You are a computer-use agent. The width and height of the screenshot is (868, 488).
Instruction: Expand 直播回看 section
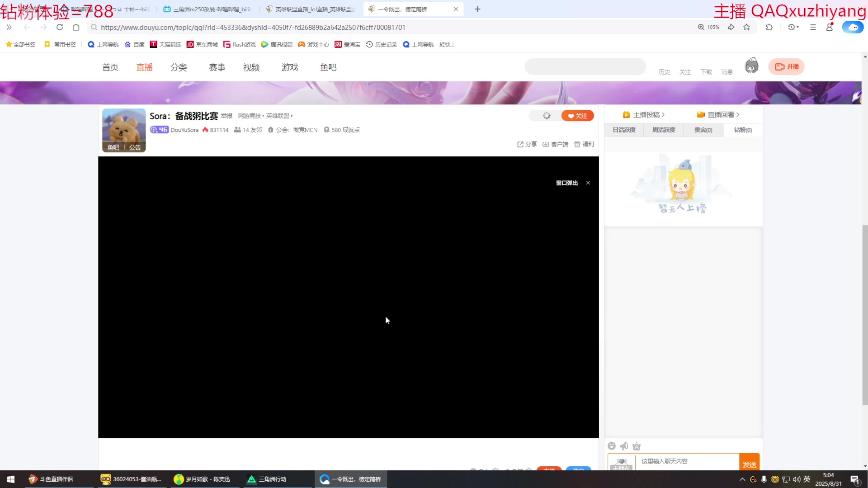click(718, 115)
